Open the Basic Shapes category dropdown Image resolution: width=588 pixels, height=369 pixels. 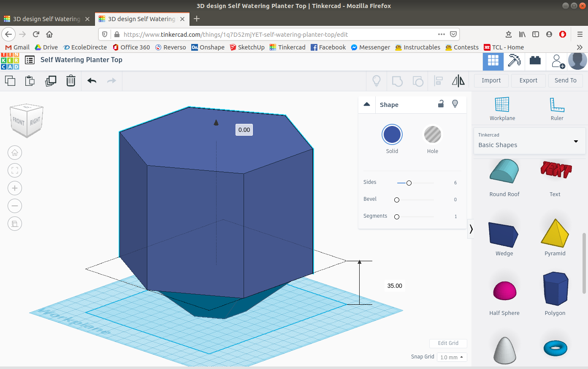[529, 141]
